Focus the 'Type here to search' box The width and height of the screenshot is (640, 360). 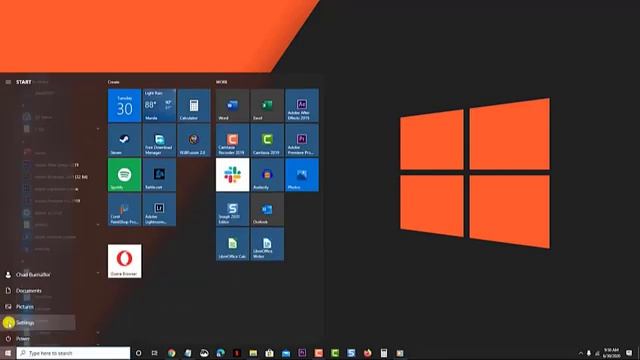tap(73, 353)
